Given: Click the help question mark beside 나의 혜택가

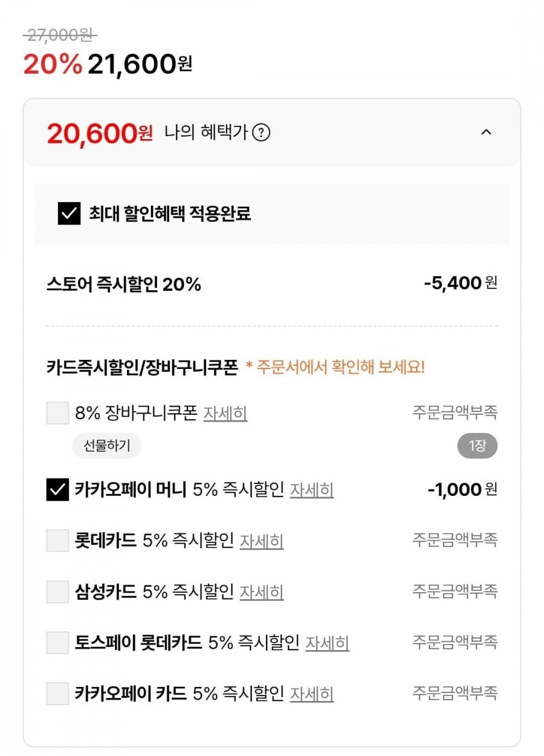Looking at the screenshot, I should [261, 132].
